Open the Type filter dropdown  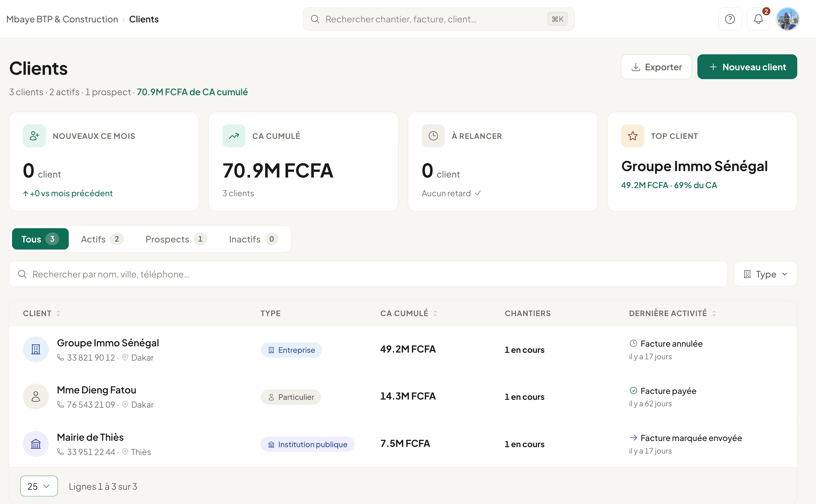point(765,274)
